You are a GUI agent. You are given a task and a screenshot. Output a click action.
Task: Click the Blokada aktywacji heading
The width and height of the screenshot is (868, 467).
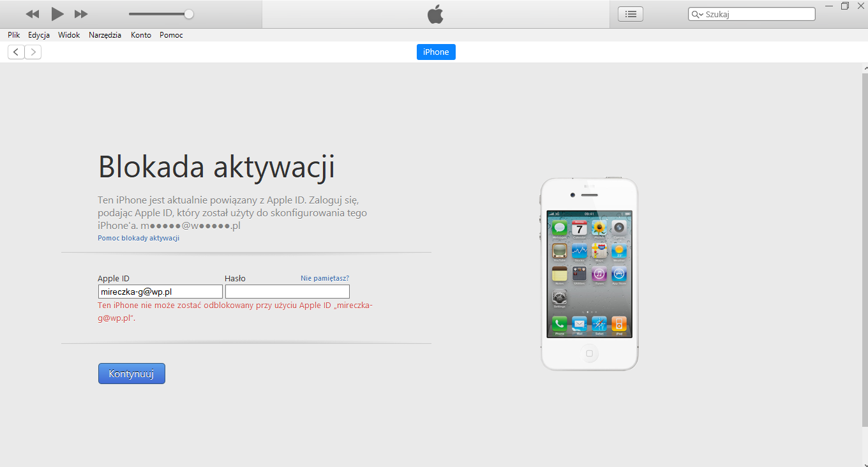pos(216,167)
